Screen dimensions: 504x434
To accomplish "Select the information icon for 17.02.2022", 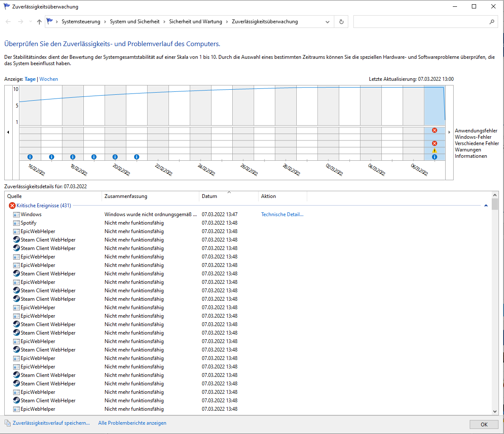I will pyautogui.click(x=52, y=157).
